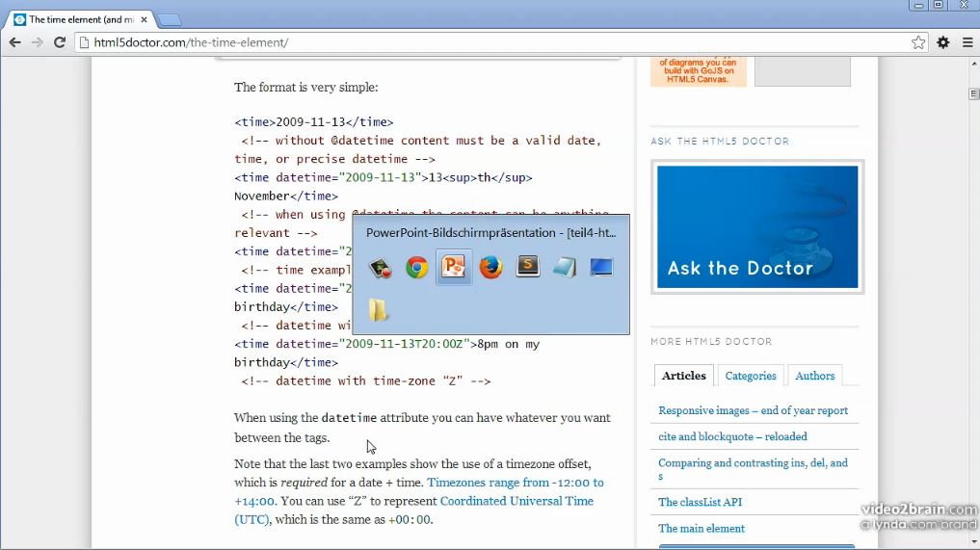Click the page scrollbar up arrow
This screenshot has width=980, height=550.
coord(974,64)
